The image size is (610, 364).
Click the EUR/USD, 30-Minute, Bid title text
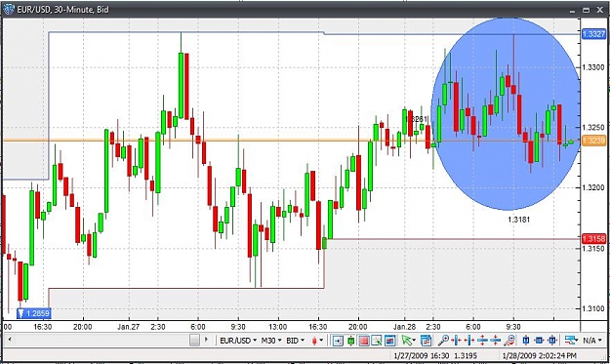point(62,10)
